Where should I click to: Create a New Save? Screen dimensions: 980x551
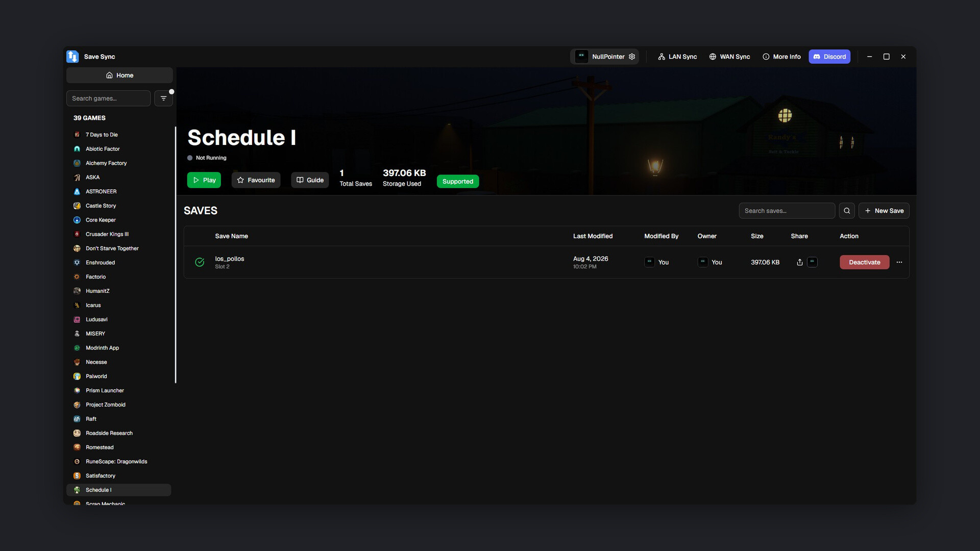point(884,211)
